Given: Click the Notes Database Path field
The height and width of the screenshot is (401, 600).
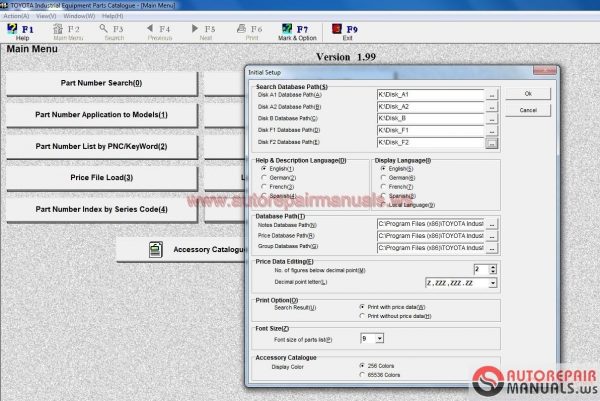Looking at the screenshot, I should point(431,224).
